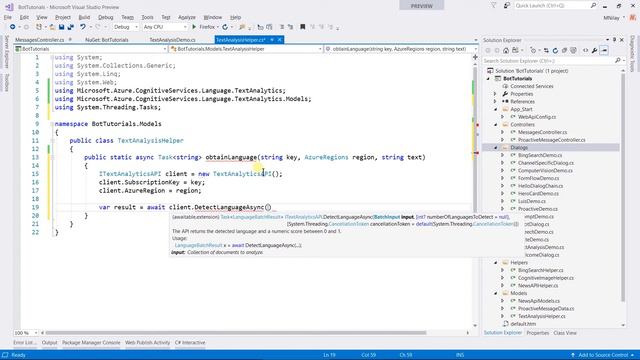The image size is (640, 360).
Task: Click Refresh icon in Solution Explorer toolbar
Action: point(555,50)
